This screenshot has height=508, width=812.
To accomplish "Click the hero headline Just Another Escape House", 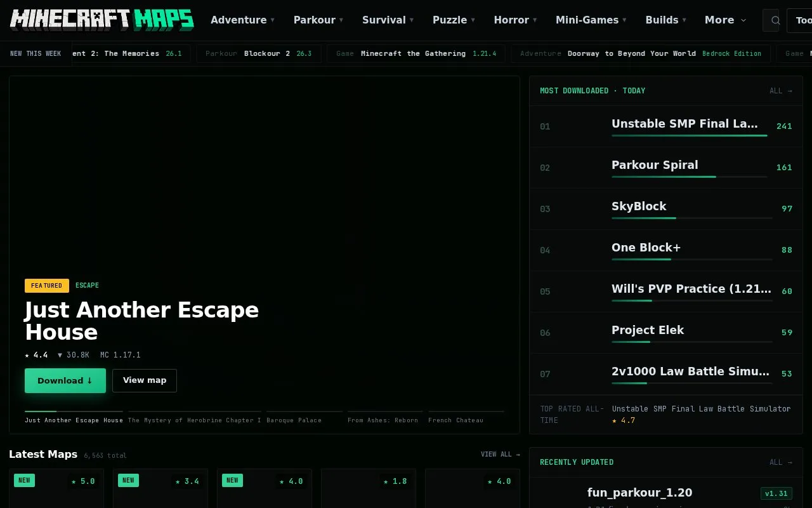I will tap(142, 321).
